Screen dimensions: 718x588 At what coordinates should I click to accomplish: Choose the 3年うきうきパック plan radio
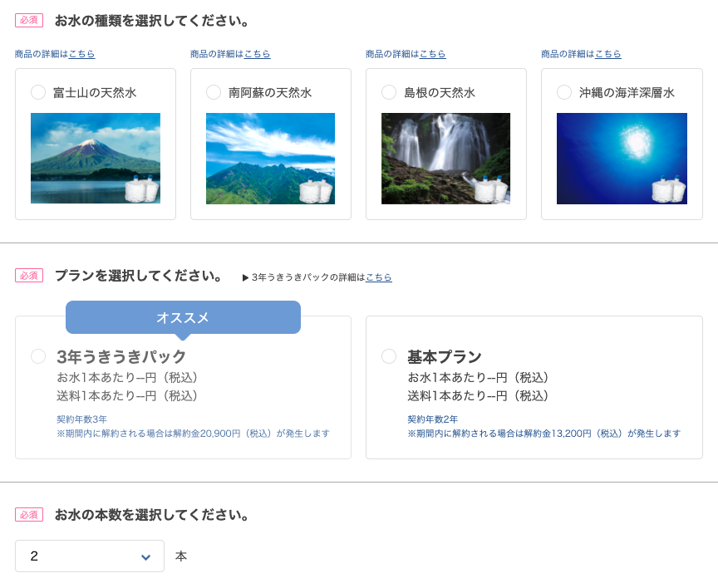coord(38,356)
